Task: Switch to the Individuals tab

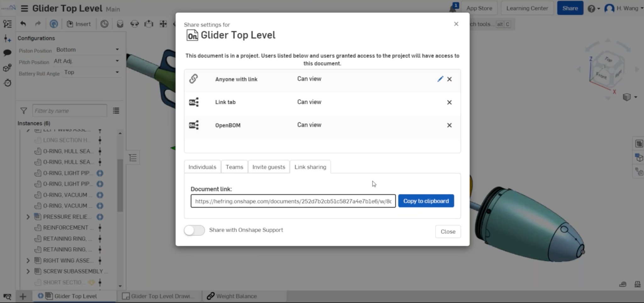Action: point(202,167)
